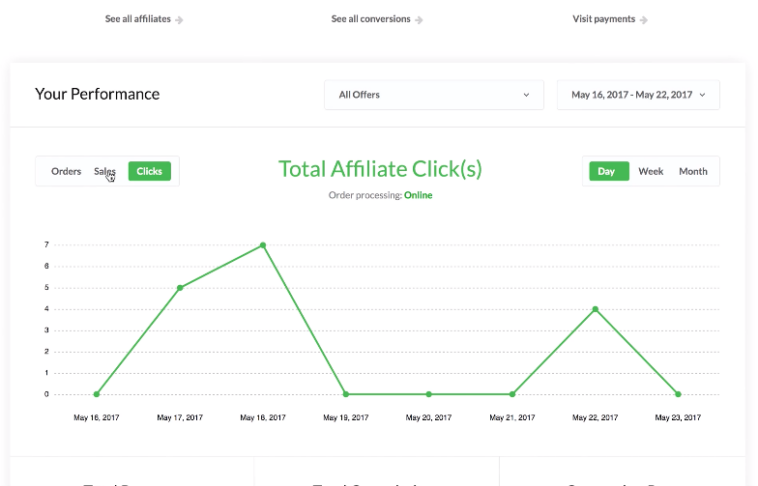
Task: Switch chart grouping to Week
Action: [651, 171]
